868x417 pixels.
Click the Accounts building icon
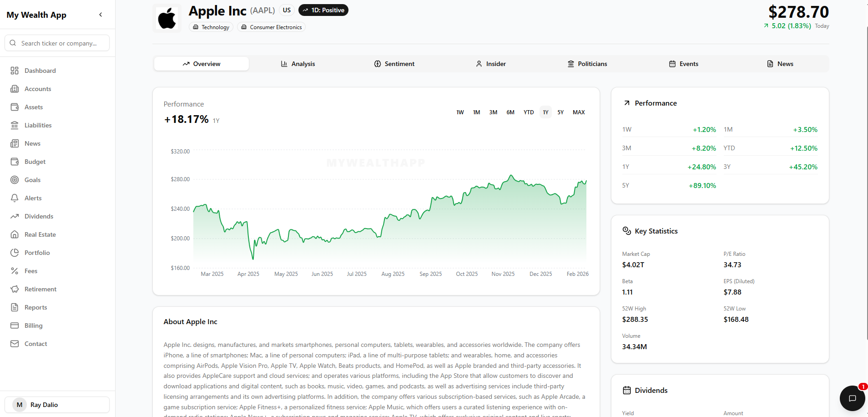[x=15, y=89]
